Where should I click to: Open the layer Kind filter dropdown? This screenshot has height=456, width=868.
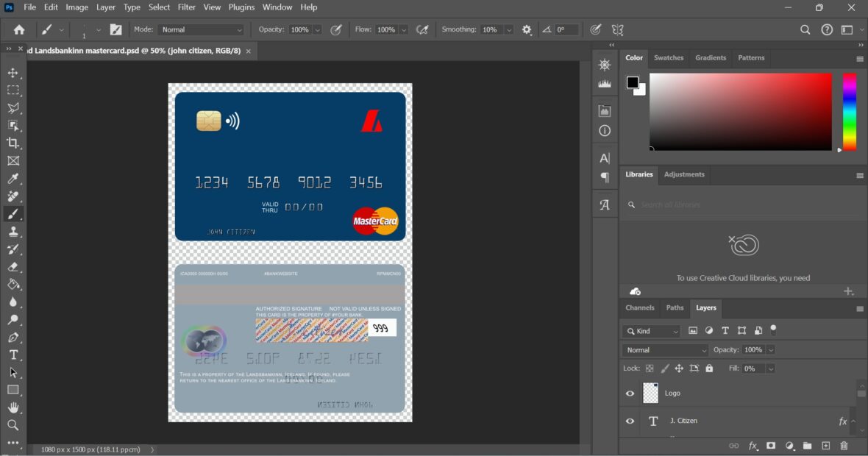pos(651,331)
